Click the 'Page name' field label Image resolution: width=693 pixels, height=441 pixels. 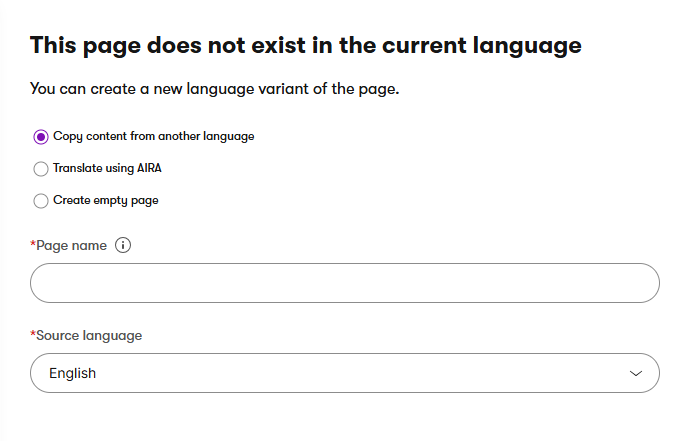tap(71, 245)
